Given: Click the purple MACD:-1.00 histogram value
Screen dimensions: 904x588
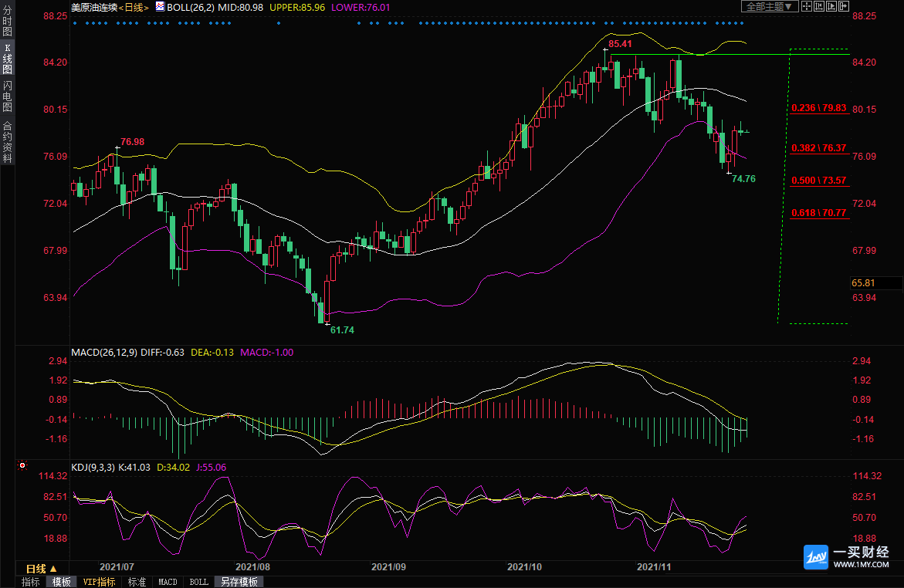Looking at the screenshot, I should coord(267,352).
